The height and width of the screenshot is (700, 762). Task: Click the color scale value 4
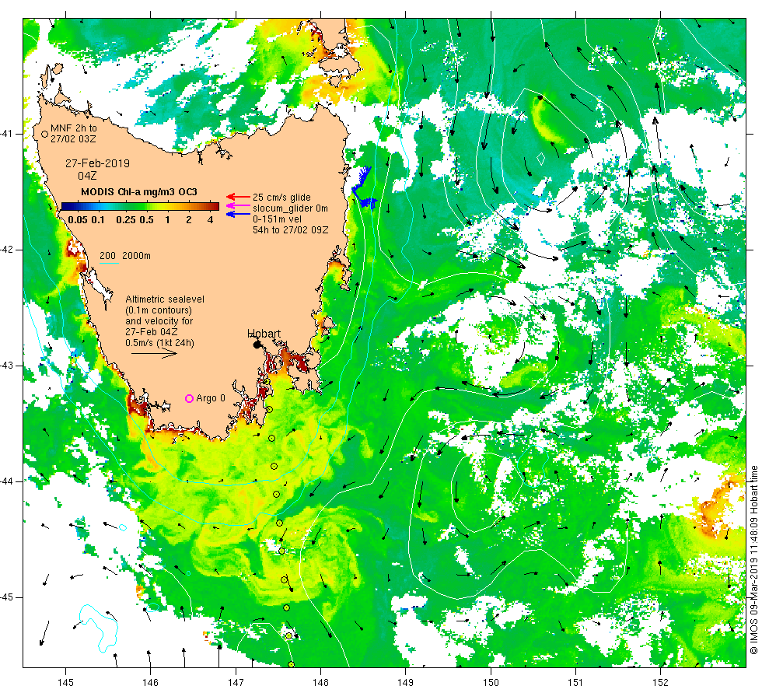coord(211,219)
